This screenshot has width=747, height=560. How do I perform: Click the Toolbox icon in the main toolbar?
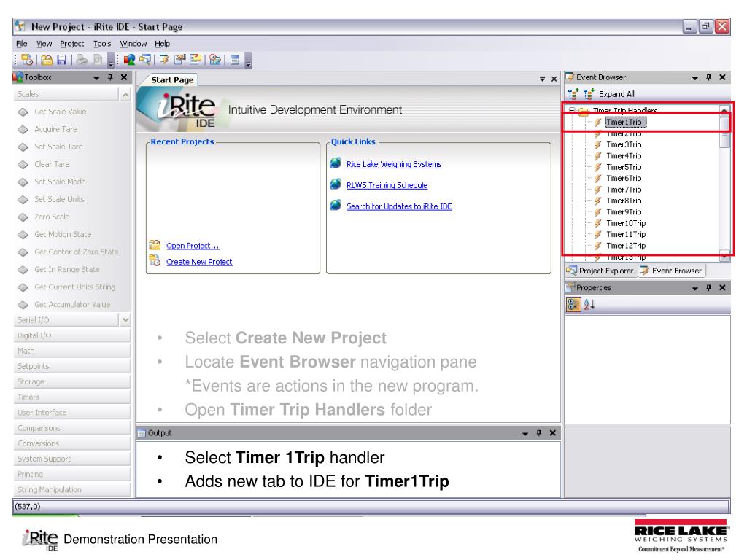point(129,60)
